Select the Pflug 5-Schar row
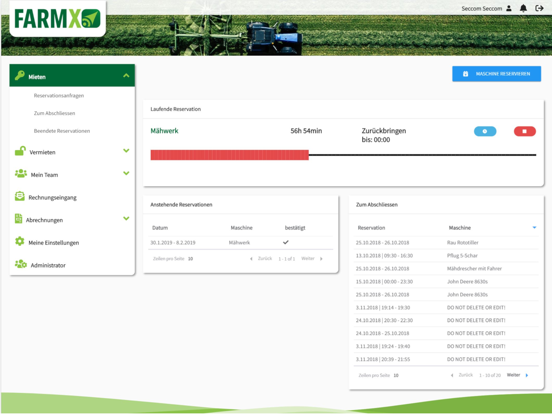 446,256
